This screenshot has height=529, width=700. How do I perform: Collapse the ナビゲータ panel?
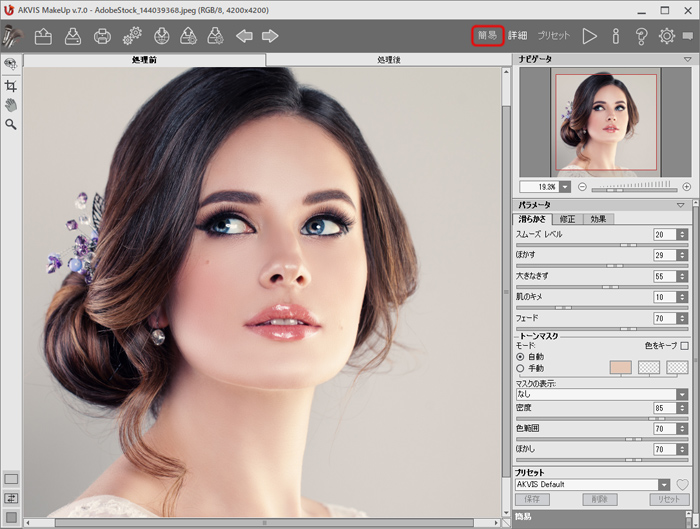click(x=687, y=59)
